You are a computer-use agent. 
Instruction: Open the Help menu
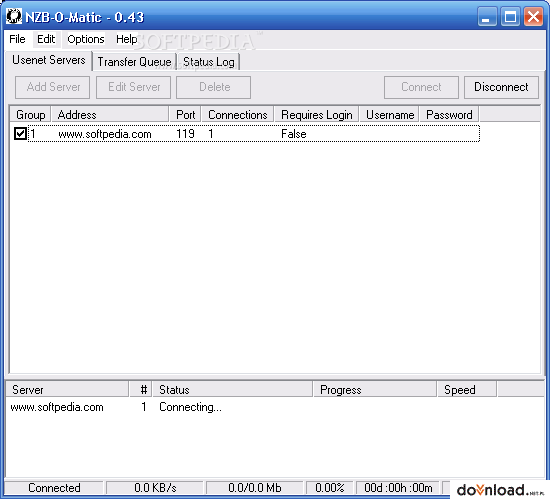click(127, 39)
